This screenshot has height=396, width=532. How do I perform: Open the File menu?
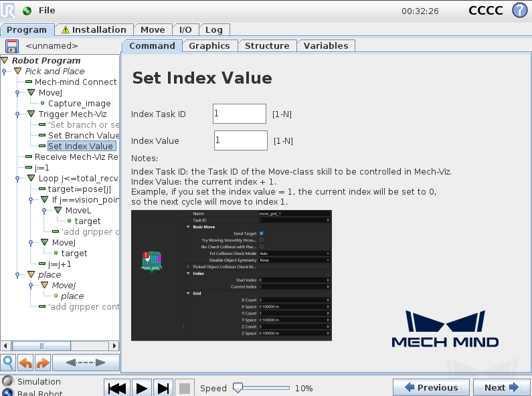click(47, 11)
